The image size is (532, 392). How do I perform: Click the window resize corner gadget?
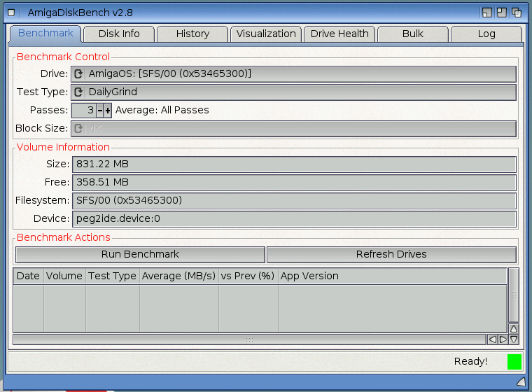coord(520,381)
